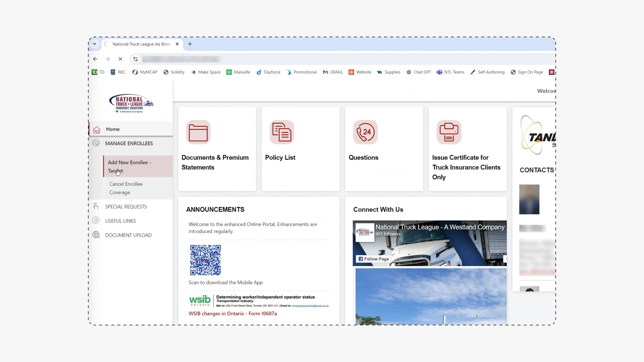Click the Home house icon in sidebar

97,130
